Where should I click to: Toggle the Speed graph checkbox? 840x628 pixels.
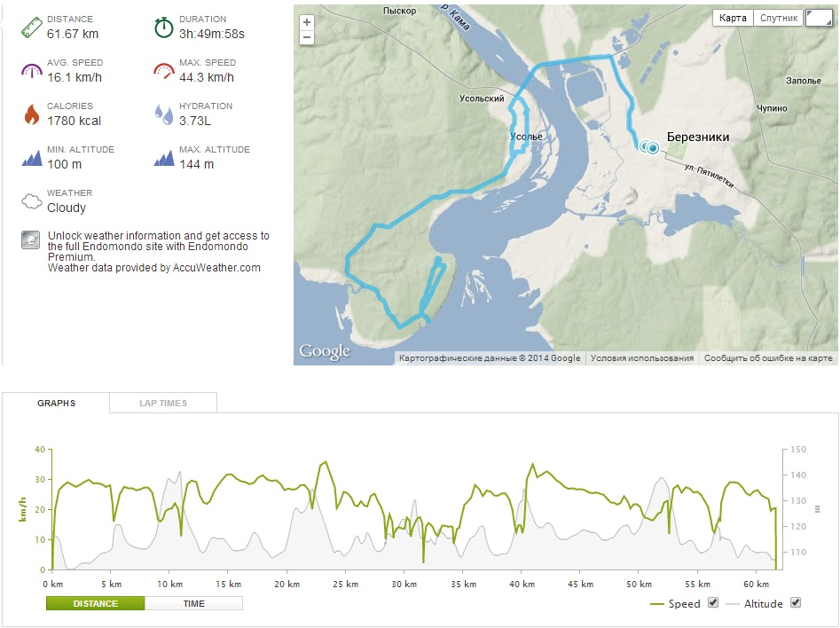pyautogui.click(x=712, y=603)
